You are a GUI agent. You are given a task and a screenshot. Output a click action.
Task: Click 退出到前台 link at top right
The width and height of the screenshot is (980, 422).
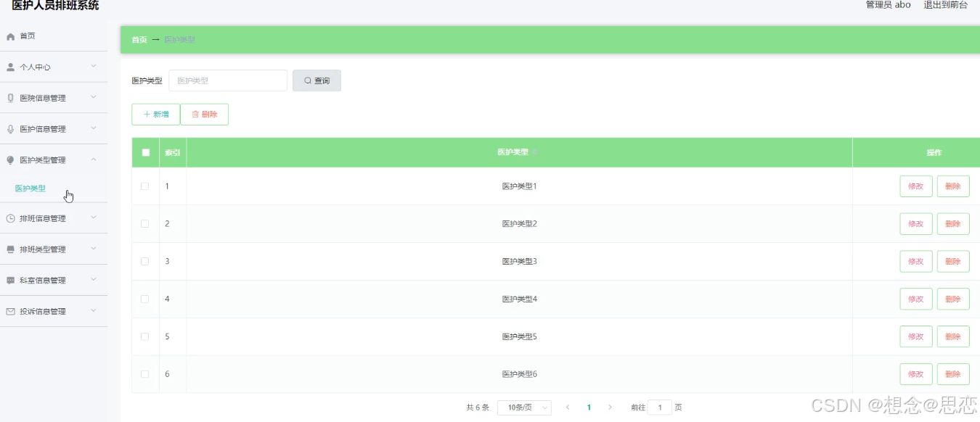[x=945, y=5]
